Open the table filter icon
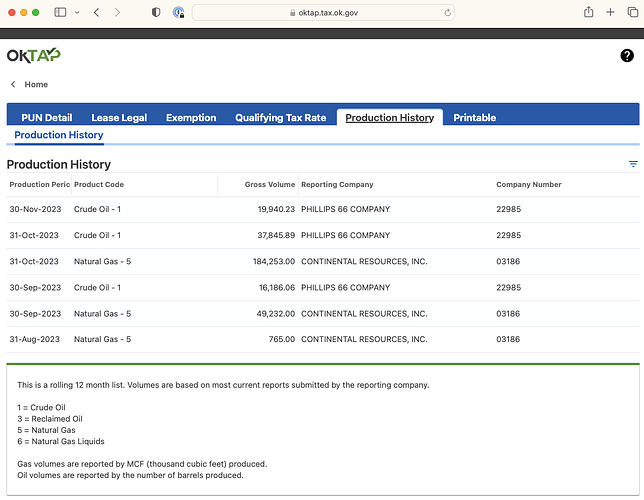Viewport: 644px width, 500px height. click(x=633, y=164)
